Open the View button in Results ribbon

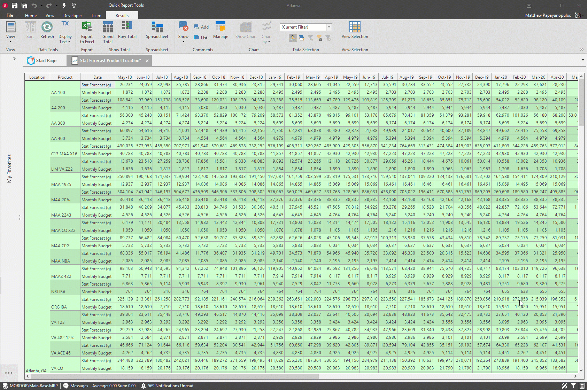[10, 32]
